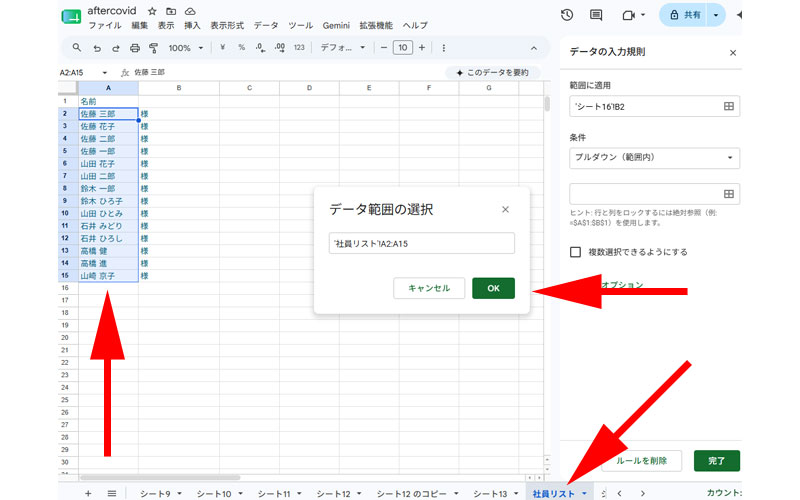The image size is (800, 500).
Task: Format as yen currency
Action: 222,47
